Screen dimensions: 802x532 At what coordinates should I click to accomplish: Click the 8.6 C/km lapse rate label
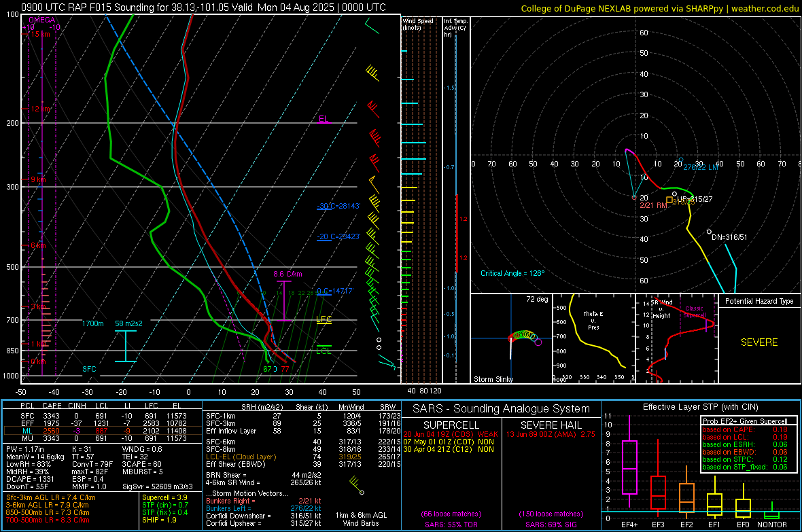click(287, 274)
